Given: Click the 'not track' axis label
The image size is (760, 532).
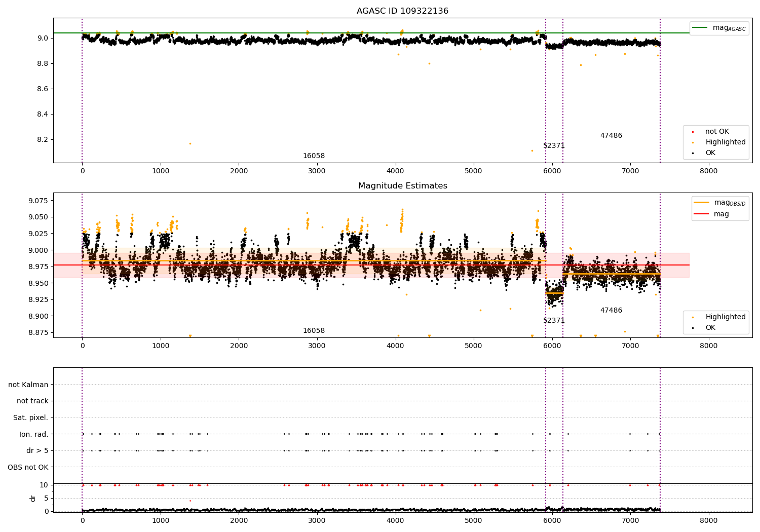Looking at the screenshot, I should pos(32,401).
